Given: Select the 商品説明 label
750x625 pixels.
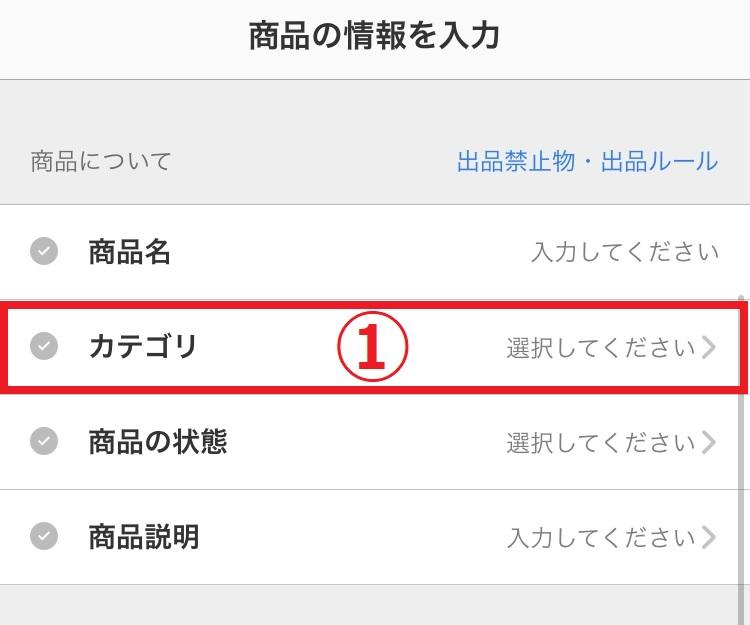Looking at the screenshot, I should (144, 536).
